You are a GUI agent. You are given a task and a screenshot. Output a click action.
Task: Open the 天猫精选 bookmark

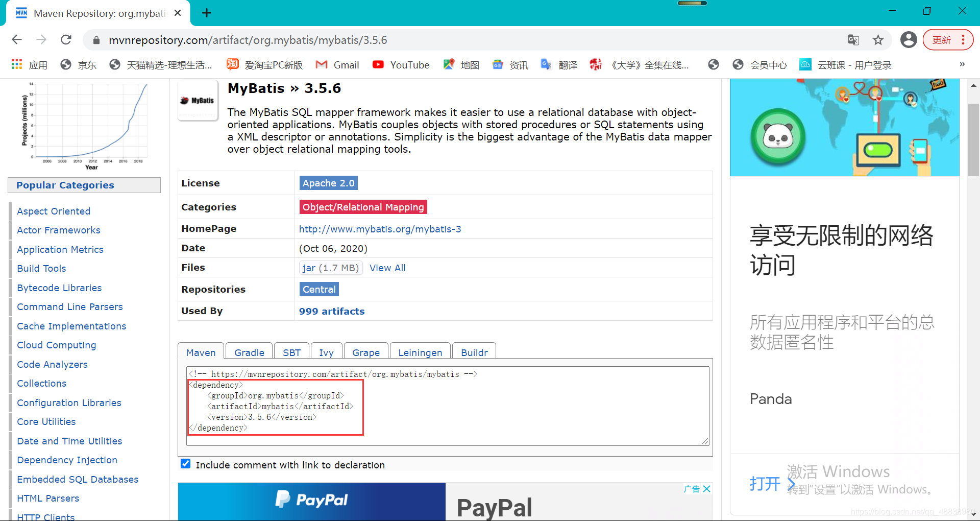(x=161, y=65)
